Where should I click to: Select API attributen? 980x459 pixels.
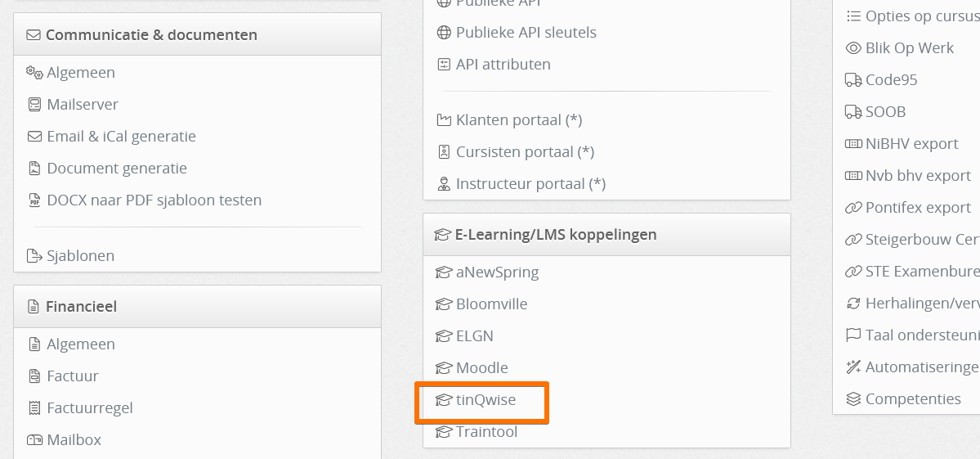pyautogui.click(x=503, y=65)
